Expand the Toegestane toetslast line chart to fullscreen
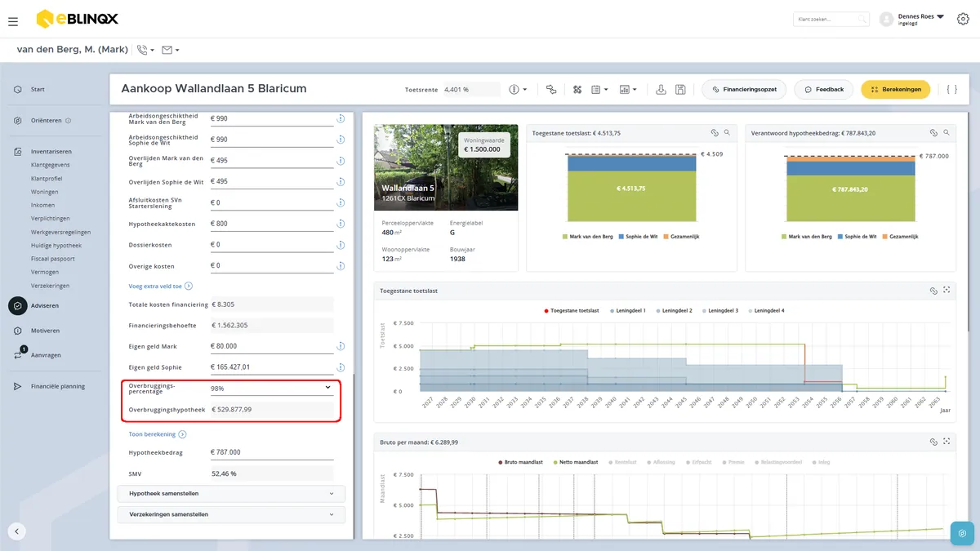The width and height of the screenshot is (980, 551). pos(947,291)
